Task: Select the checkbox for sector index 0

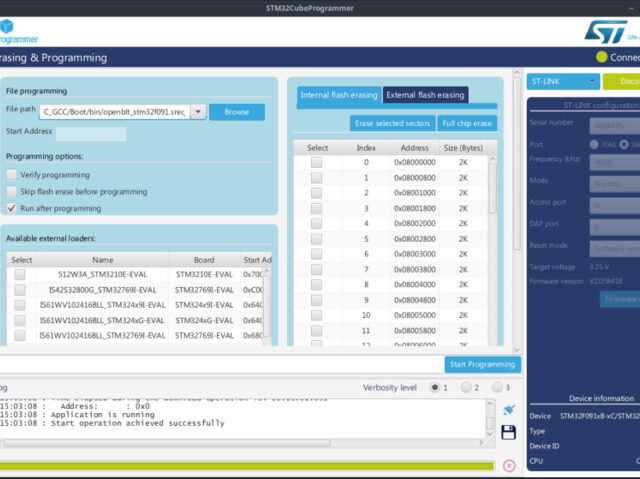Action: pos(317,162)
